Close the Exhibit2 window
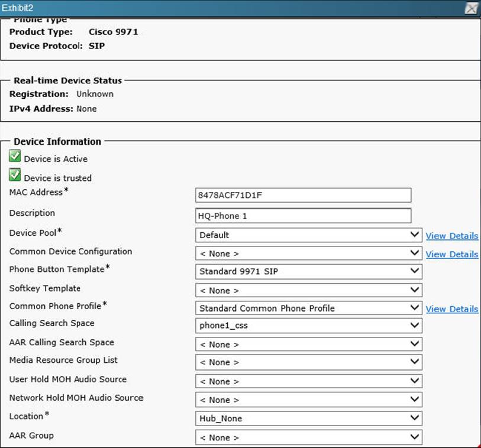481x448 pixels. click(x=472, y=8)
